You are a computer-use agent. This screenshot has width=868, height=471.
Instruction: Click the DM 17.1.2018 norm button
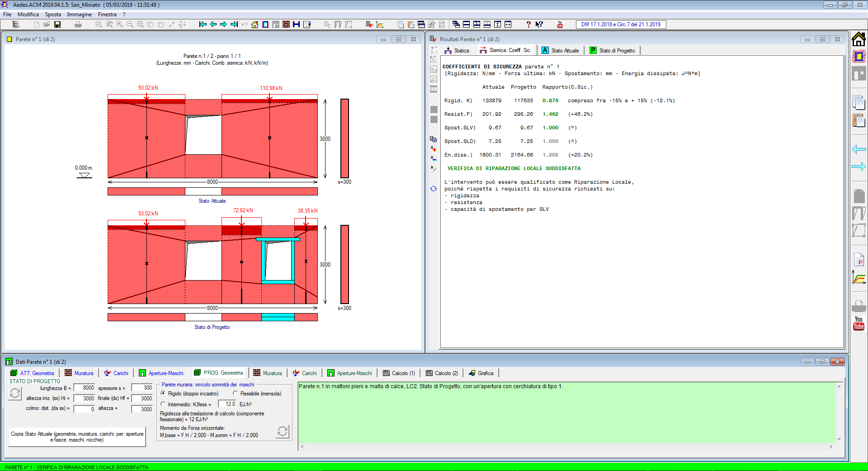(x=621, y=24)
